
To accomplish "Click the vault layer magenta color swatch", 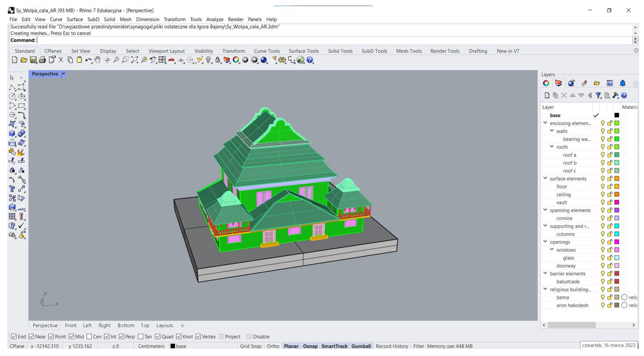I will point(617,202).
